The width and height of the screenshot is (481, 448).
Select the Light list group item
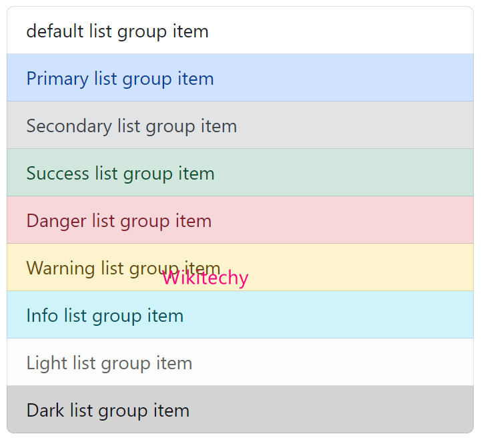(109, 363)
